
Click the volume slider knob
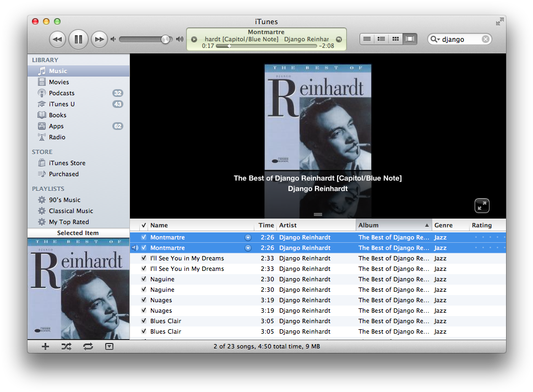(x=166, y=40)
